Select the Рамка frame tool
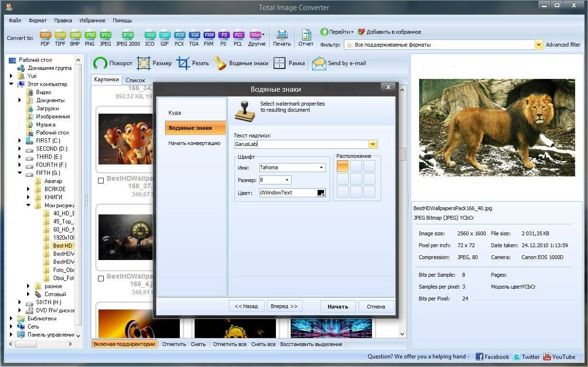Viewport: 588px width, 367px height. [290, 63]
